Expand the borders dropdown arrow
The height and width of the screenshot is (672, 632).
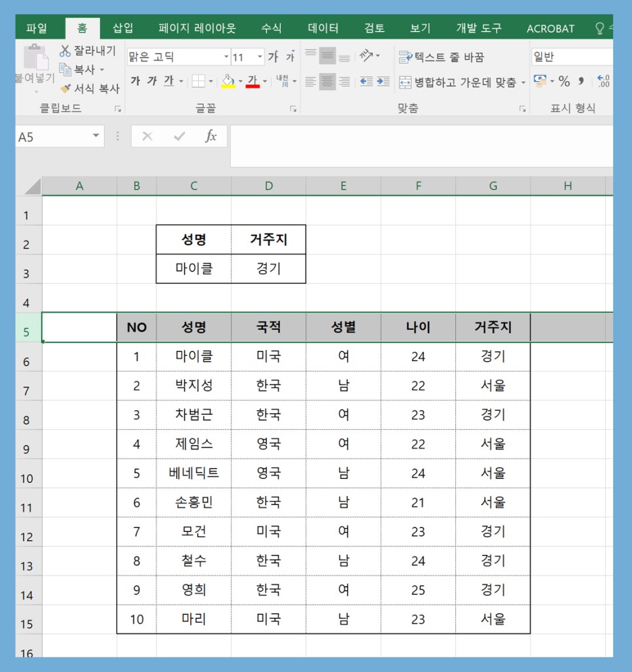(x=211, y=81)
